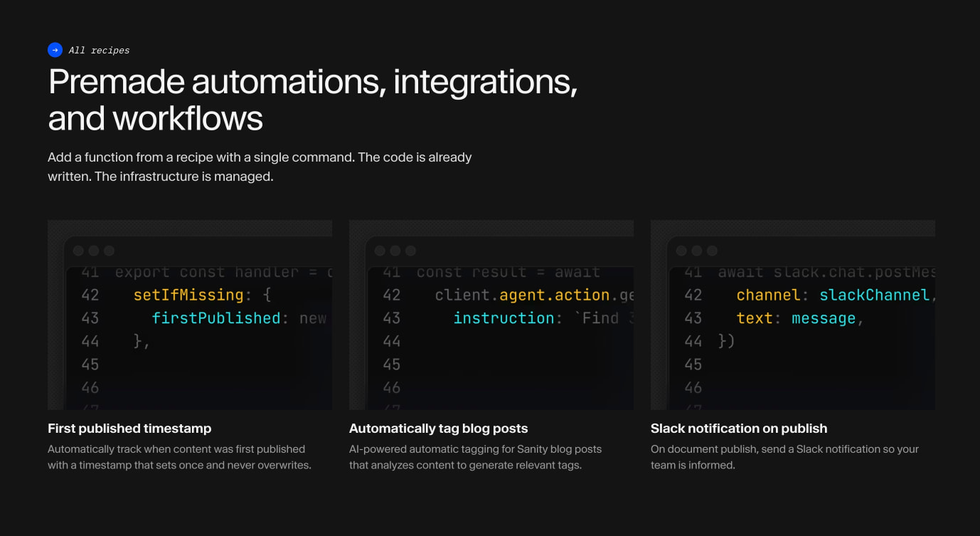The image size is (980, 536).
Task: Click the First published timestamp title
Action: pyautogui.click(x=129, y=429)
